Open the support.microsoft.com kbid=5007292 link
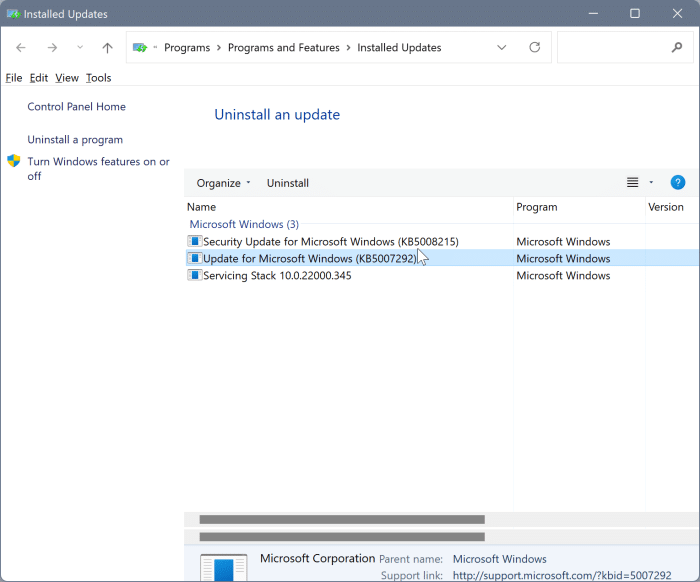 click(562, 575)
